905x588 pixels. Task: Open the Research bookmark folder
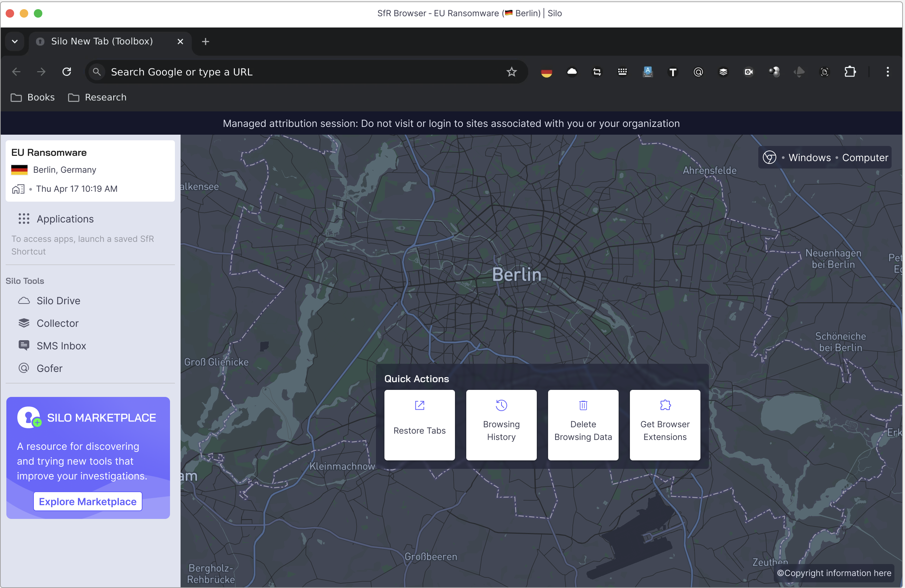point(97,97)
